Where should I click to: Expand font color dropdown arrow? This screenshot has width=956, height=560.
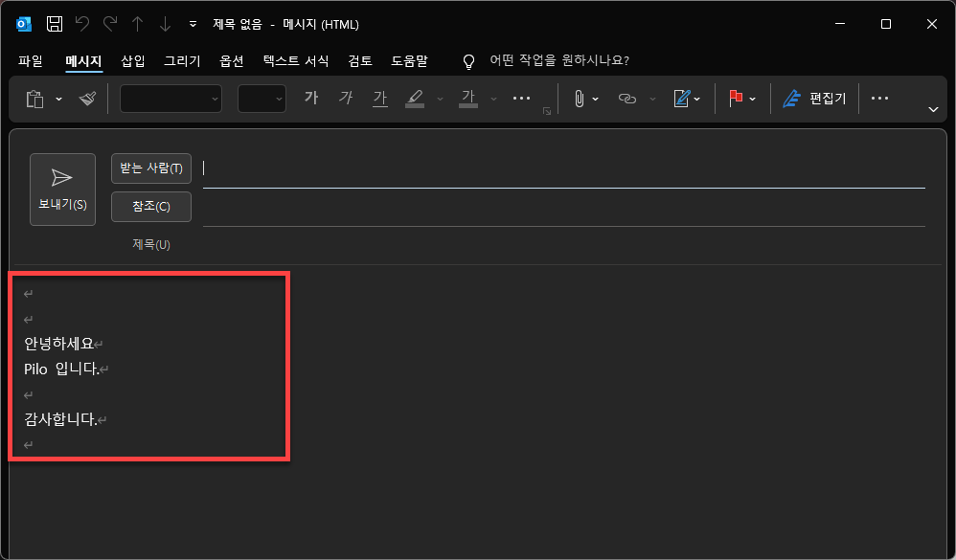point(494,99)
